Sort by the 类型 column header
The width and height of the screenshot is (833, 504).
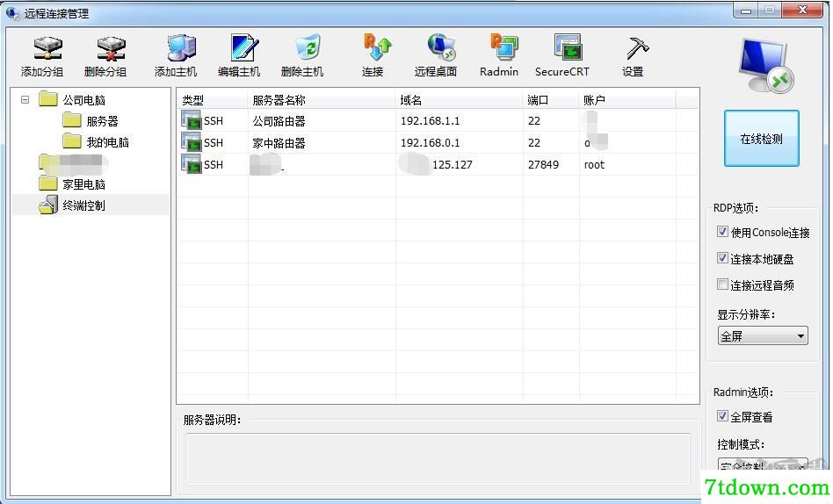coord(213,100)
